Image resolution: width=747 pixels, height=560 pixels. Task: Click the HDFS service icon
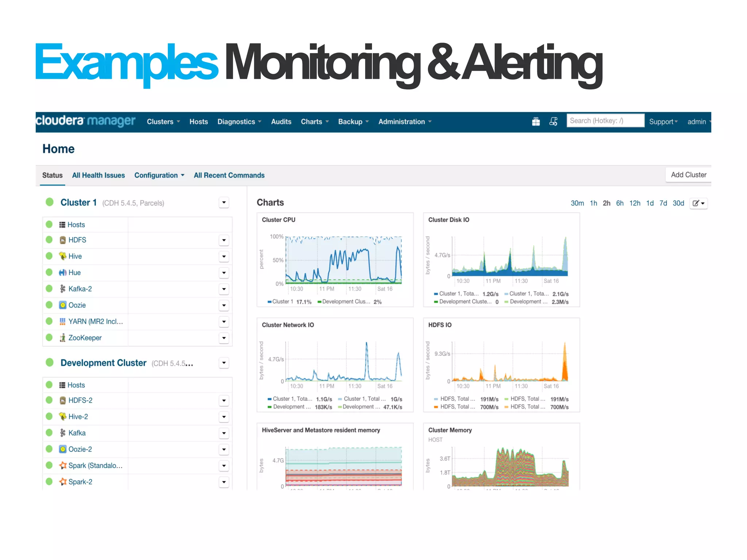[x=63, y=240]
